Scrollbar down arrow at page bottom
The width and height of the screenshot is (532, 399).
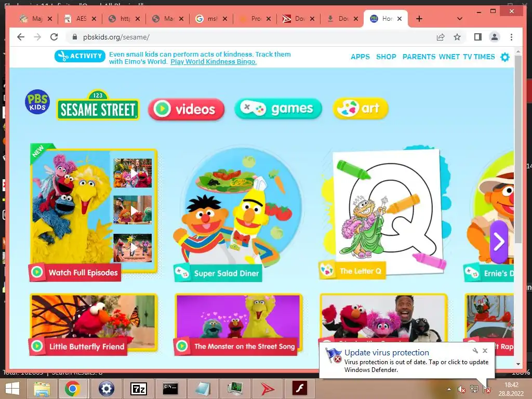(518, 364)
